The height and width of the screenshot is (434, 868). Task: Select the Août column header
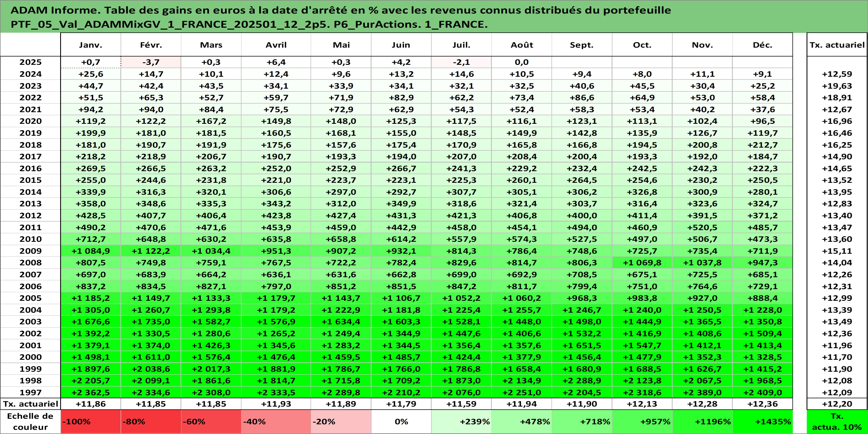tap(522, 45)
